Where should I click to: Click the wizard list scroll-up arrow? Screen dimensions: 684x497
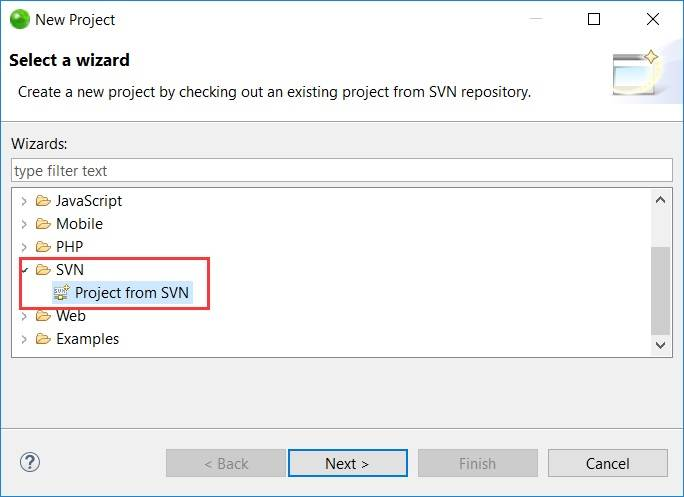click(661, 200)
